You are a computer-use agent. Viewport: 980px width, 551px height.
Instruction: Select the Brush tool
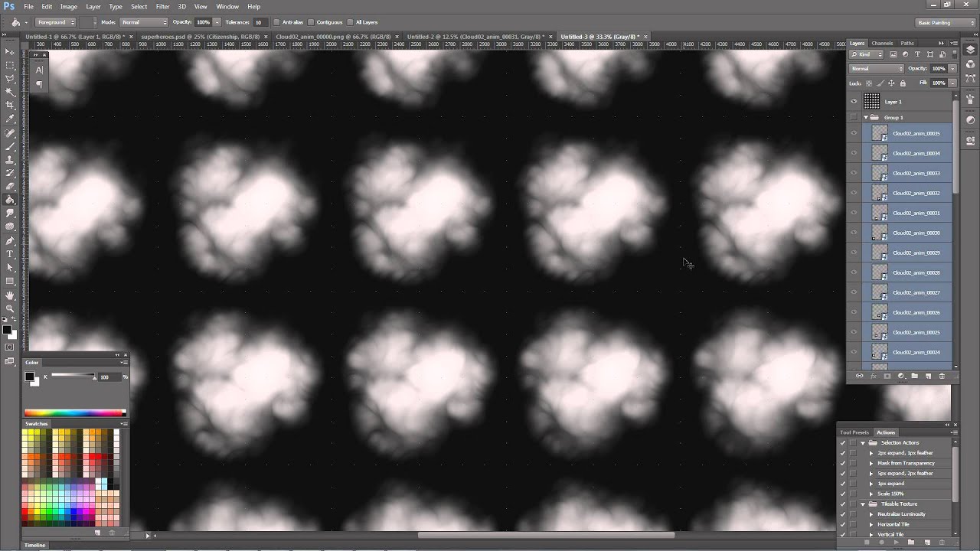10,146
